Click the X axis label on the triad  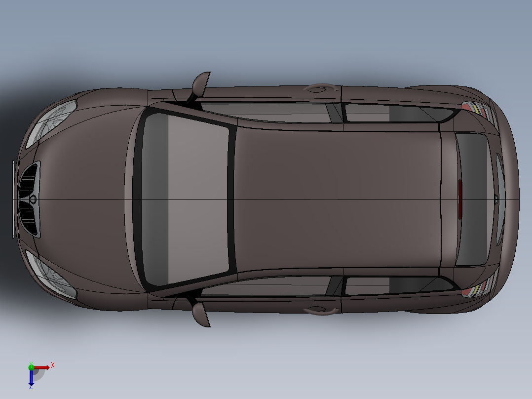(53, 366)
